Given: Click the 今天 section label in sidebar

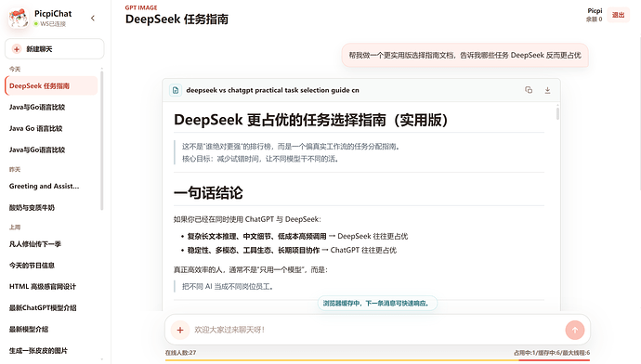Looking at the screenshot, I should (x=15, y=69).
